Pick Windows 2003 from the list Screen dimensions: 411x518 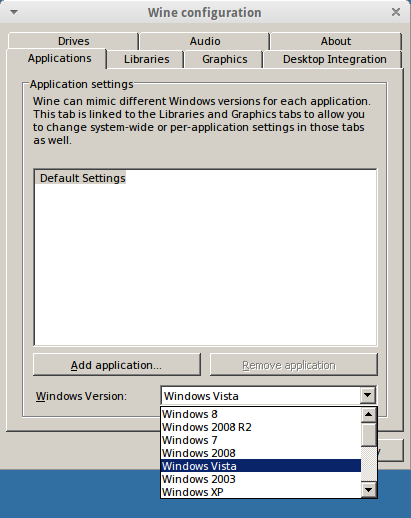click(261, 479)
